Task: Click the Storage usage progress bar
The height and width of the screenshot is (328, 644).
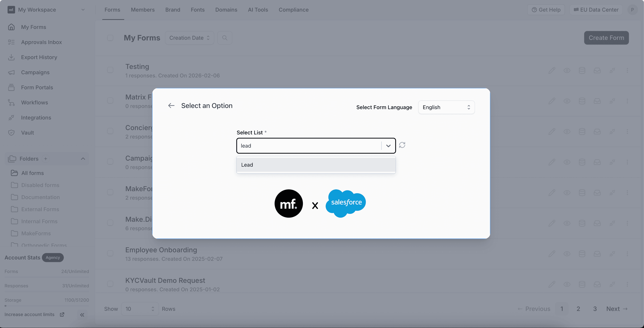Action: pyautogui.click(x=46, y=306)
